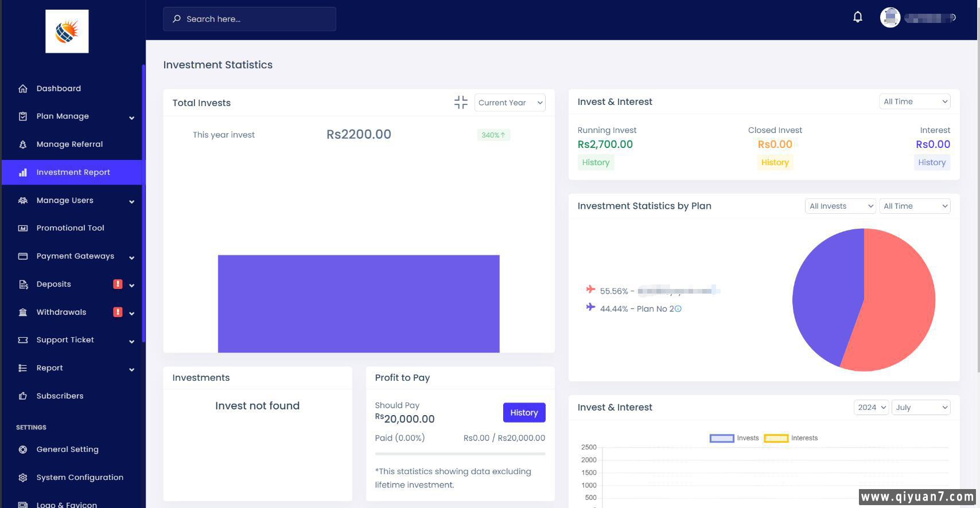Click the Search here input field
This screenshot has width=980, height=508.
[250, 19]
